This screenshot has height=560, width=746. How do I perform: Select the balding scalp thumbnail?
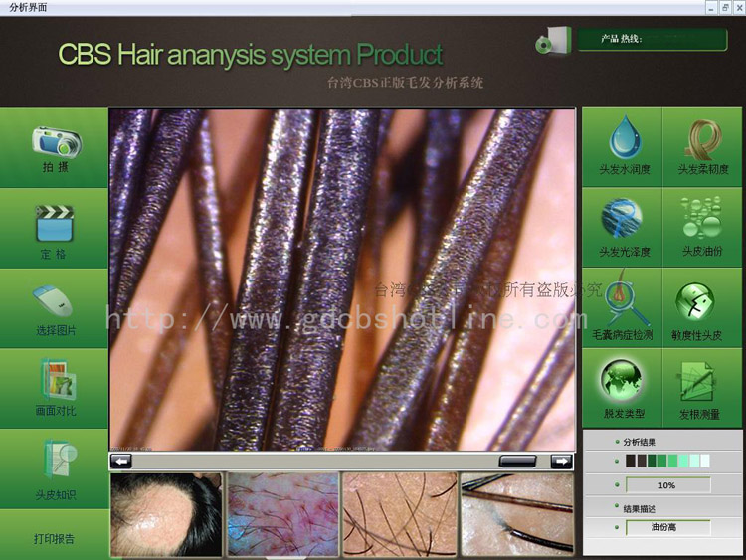166,514
